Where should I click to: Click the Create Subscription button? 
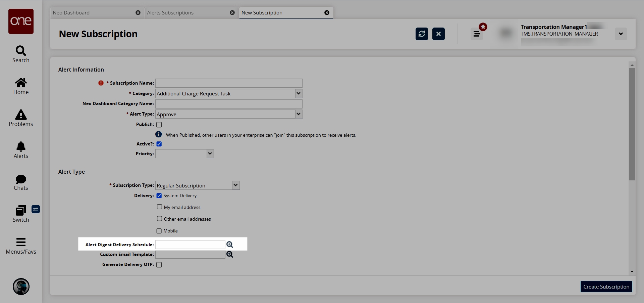[x=606, y=287]
